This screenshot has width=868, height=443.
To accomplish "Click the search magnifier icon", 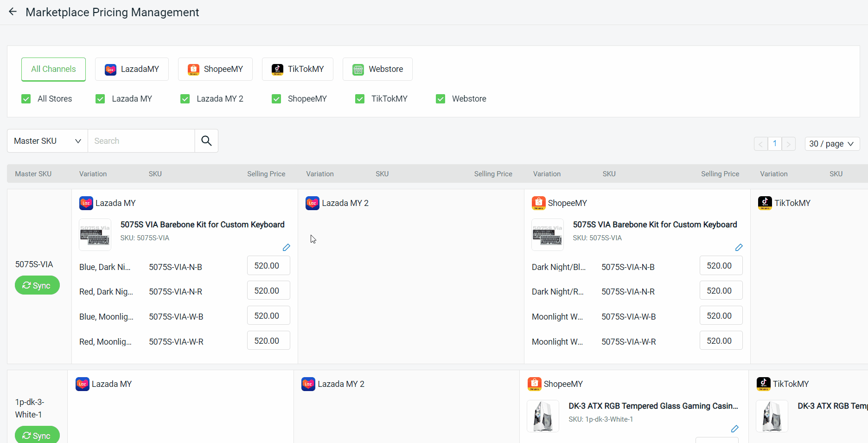I will (x=206, y=141).
